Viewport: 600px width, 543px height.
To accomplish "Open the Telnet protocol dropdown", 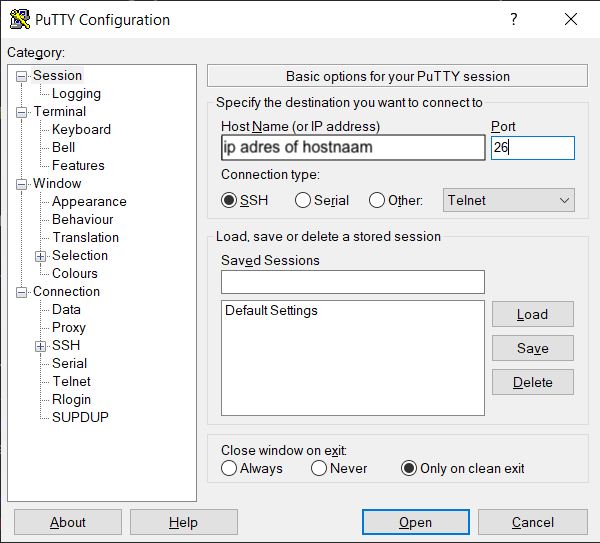I will pos(509,200).
